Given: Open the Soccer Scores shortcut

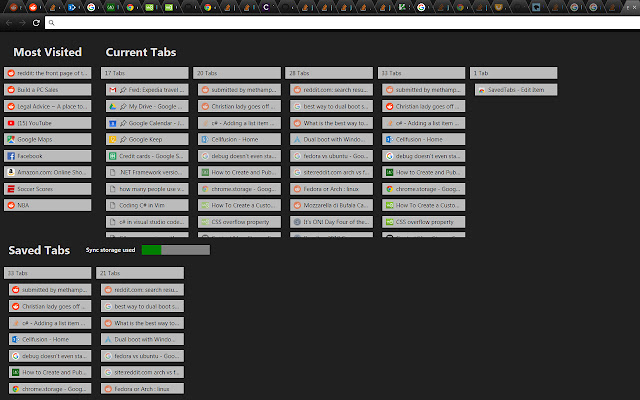Looking at the screenshot, I should 48,189.
